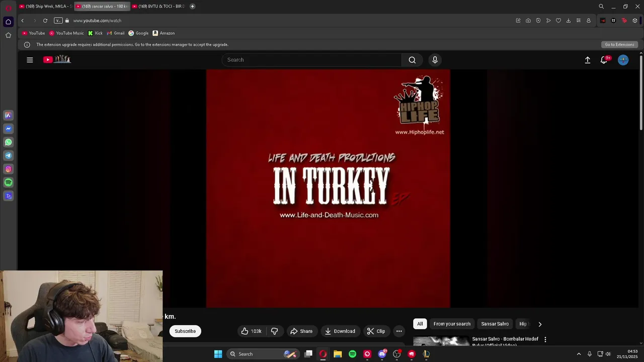
Task: Add page to bookmarks heart icon
Action: coord(558,21)
